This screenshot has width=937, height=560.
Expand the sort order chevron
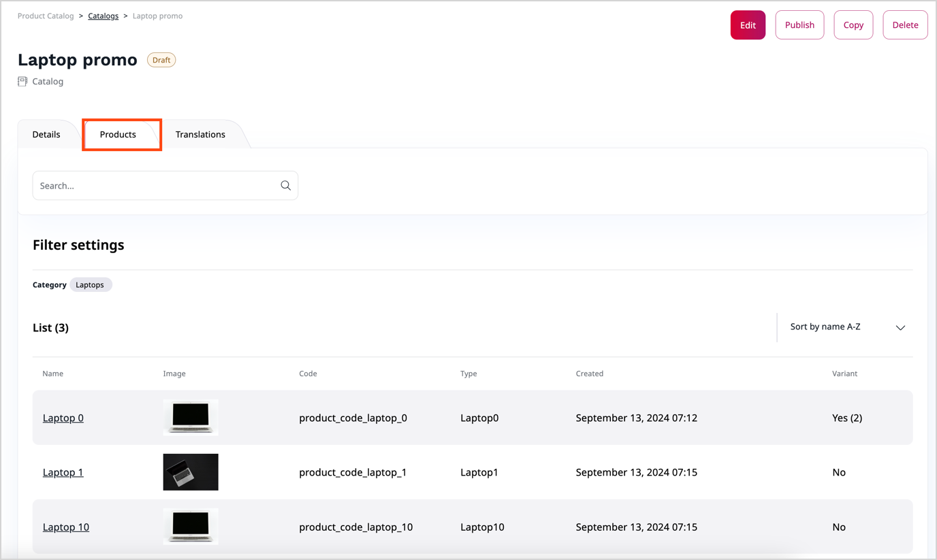(900, 328)
